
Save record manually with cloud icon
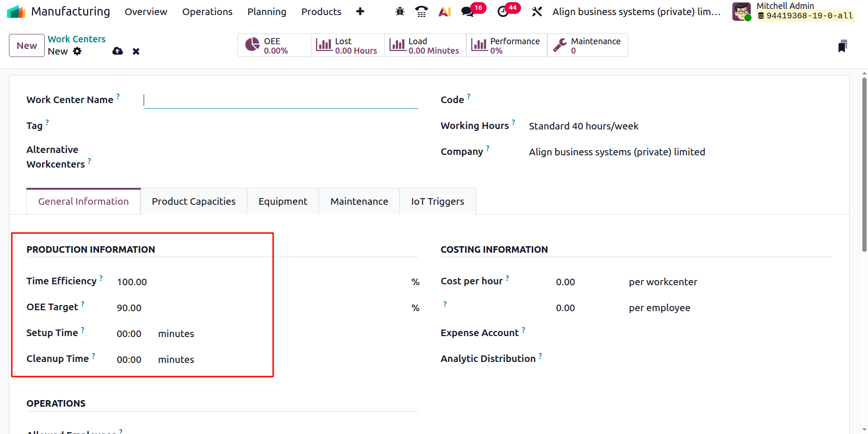(118, 51)
